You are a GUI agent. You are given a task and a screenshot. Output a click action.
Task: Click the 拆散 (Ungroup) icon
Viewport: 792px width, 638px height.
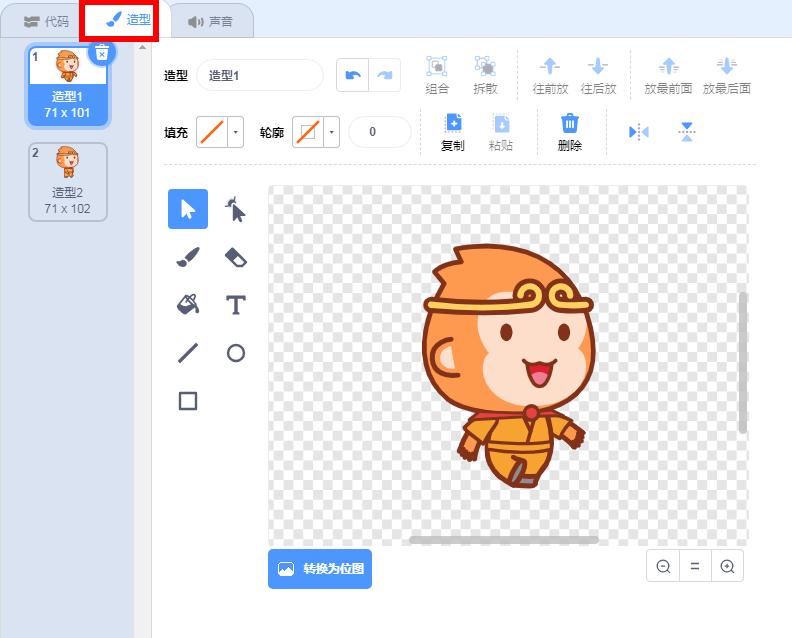485,66
